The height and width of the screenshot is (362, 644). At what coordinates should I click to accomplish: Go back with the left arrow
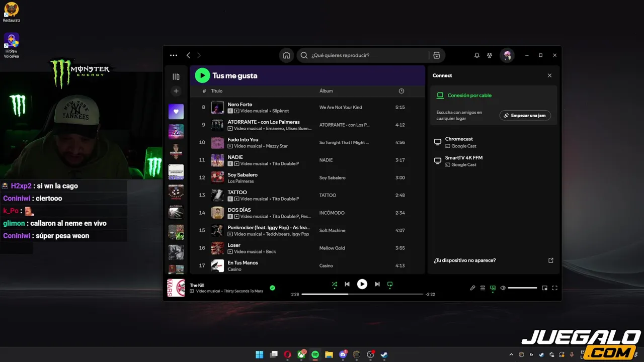188,55
